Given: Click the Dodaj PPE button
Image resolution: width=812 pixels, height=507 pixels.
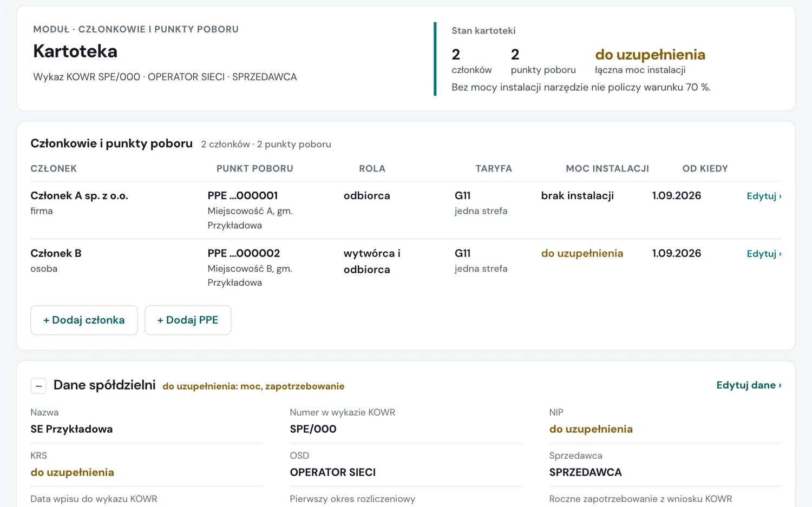Looking at the screenshot, I should point(188,320).
